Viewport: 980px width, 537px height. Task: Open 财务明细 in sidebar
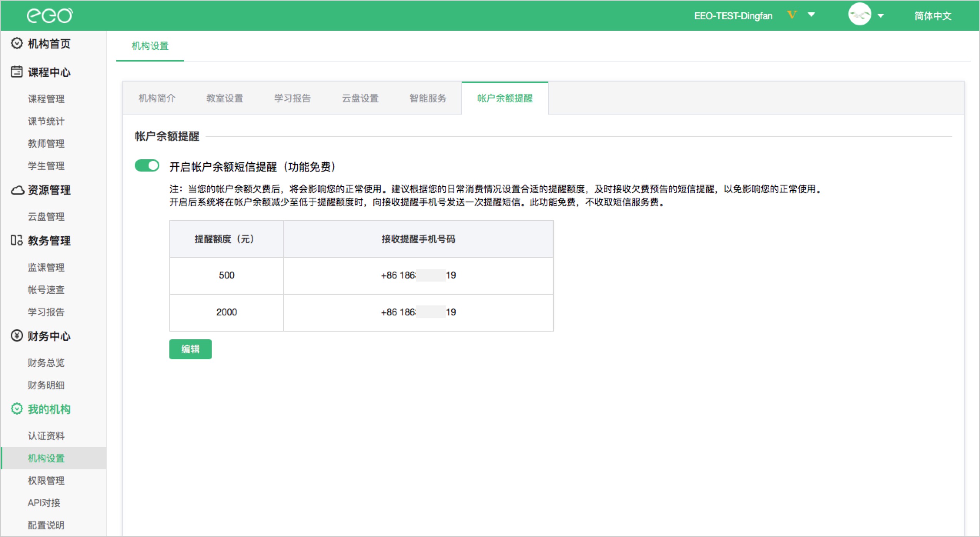pyautogui.click(x=46, y=385)
